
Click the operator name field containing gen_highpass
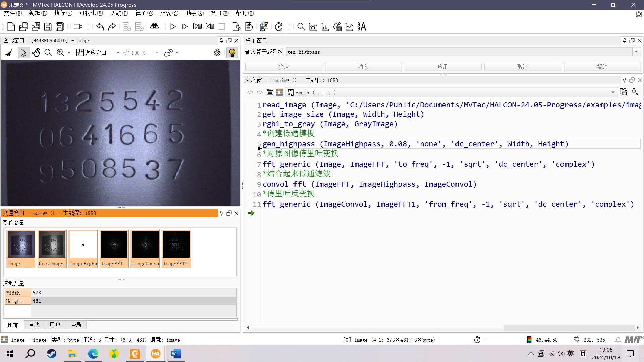click(459, 52)
